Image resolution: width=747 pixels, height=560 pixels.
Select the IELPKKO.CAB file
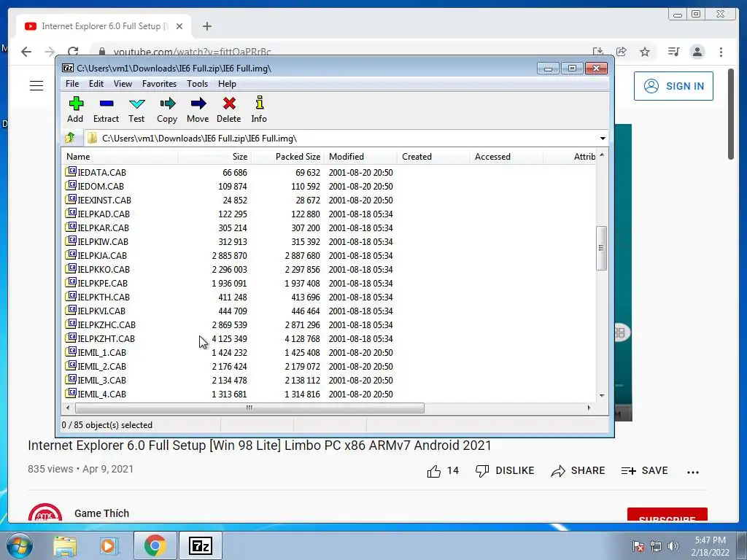pos(98,269)
